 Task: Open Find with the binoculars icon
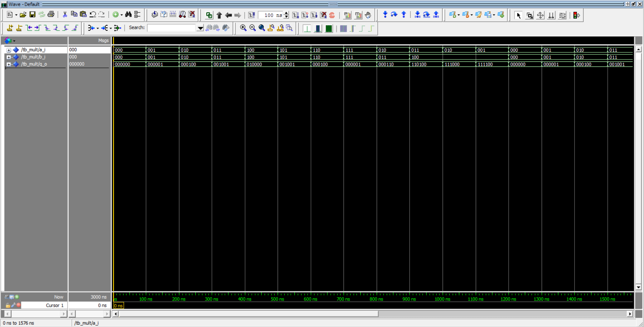[128, 15]
